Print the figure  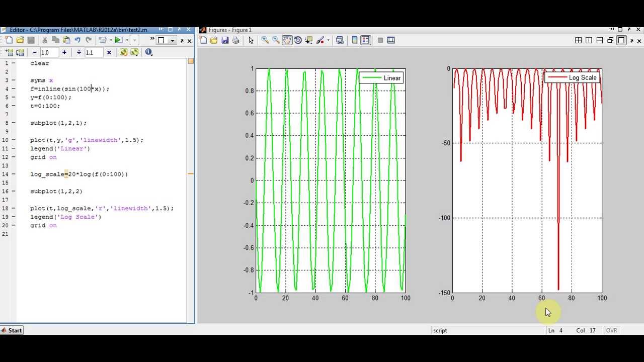pyautogui.click(x=236, y=40)
